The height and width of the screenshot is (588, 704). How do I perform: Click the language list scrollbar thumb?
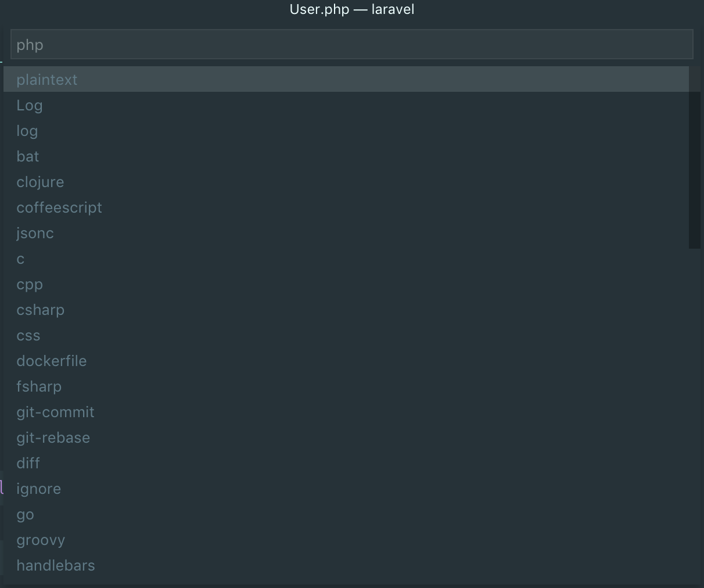click(694, 157)
